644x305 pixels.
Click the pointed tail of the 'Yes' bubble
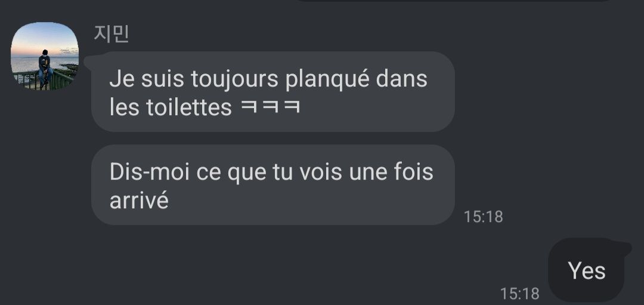(626, 248)
